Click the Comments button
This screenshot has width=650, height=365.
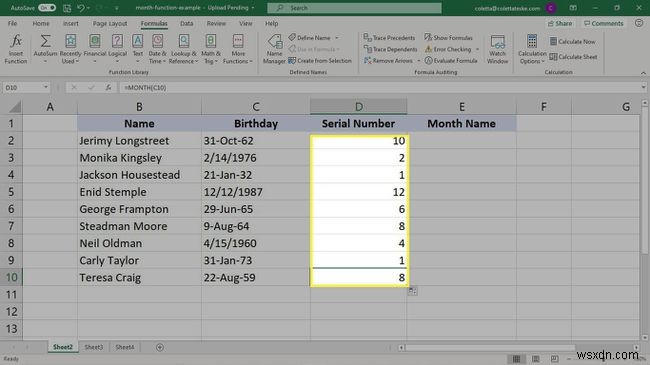click(604, 24)
